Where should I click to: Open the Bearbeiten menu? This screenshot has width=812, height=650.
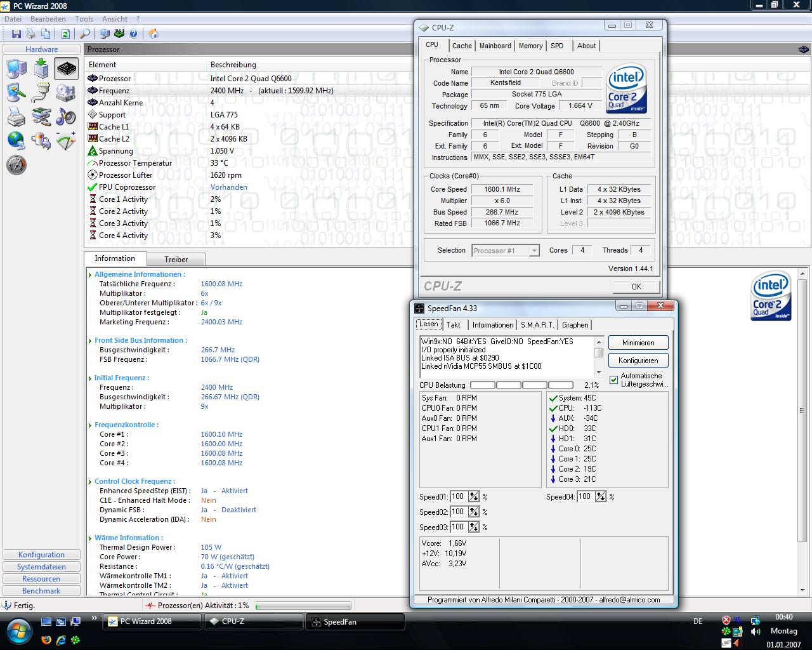pyautogui.click(x=48, y=19)
